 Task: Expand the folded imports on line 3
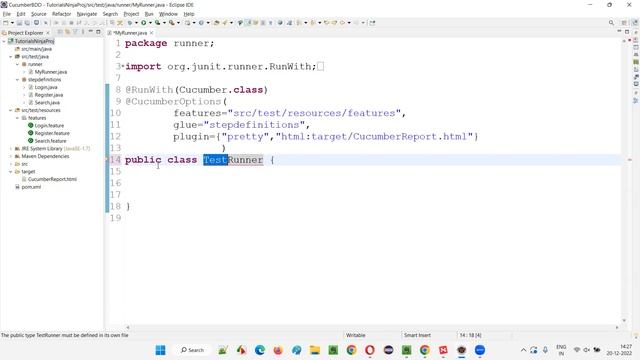(123, 66)
